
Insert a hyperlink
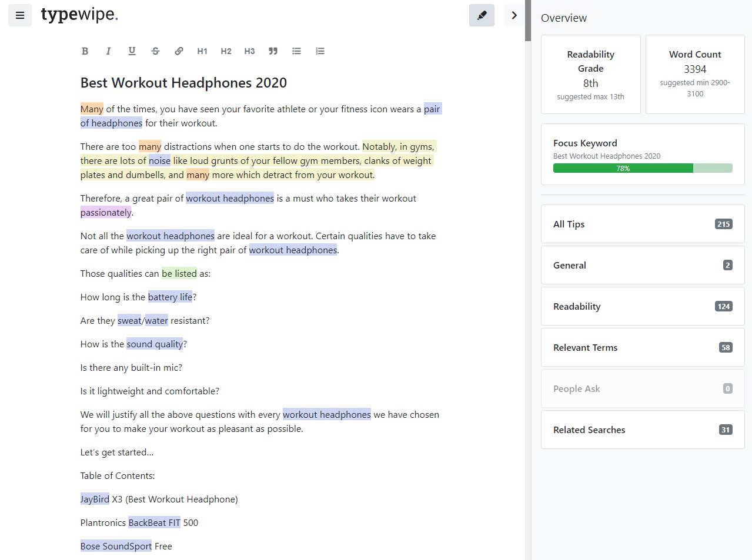(179, 51)
